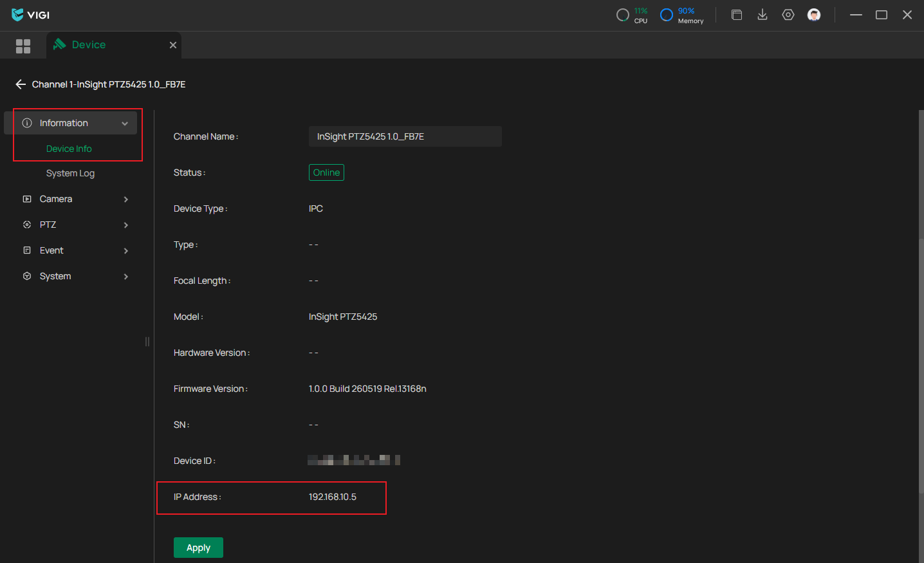Click the Event menu icon
The height and width of the screenshot is (563, 924).
(x=27, y=250)
